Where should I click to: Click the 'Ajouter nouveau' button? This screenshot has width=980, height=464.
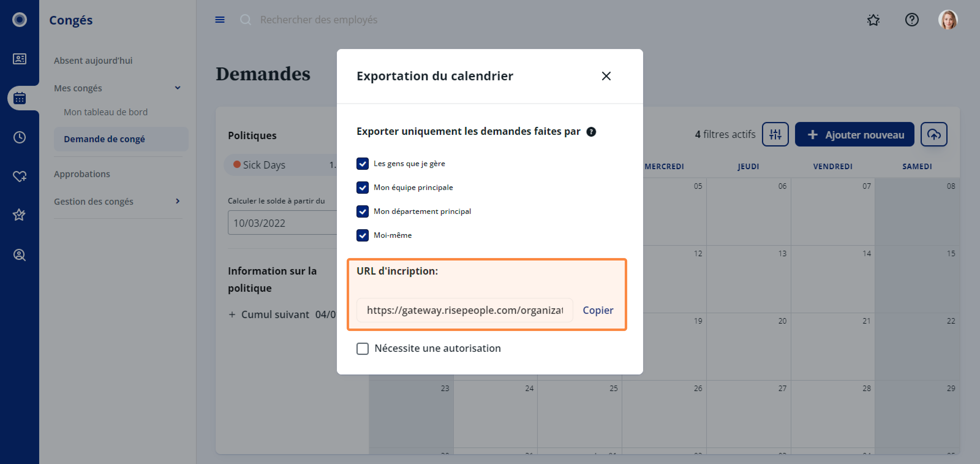point(854,134)
